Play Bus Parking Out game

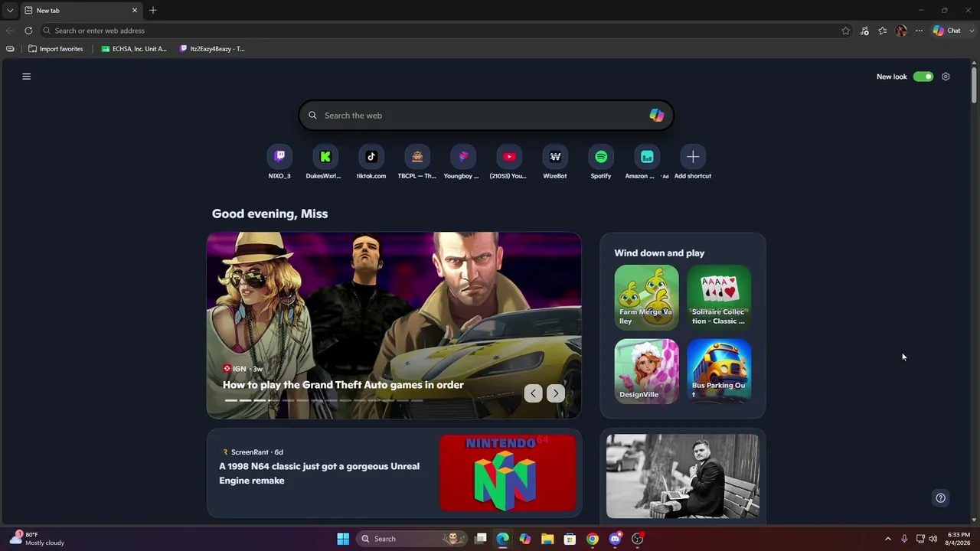click(x=719, y=371)
